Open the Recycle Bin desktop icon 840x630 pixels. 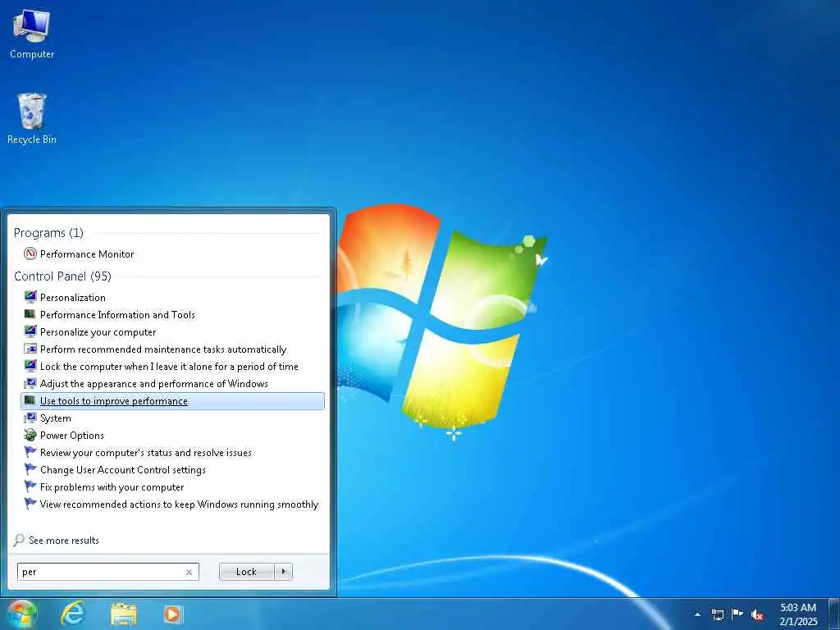pyautogui.click(x=32, y=111)
